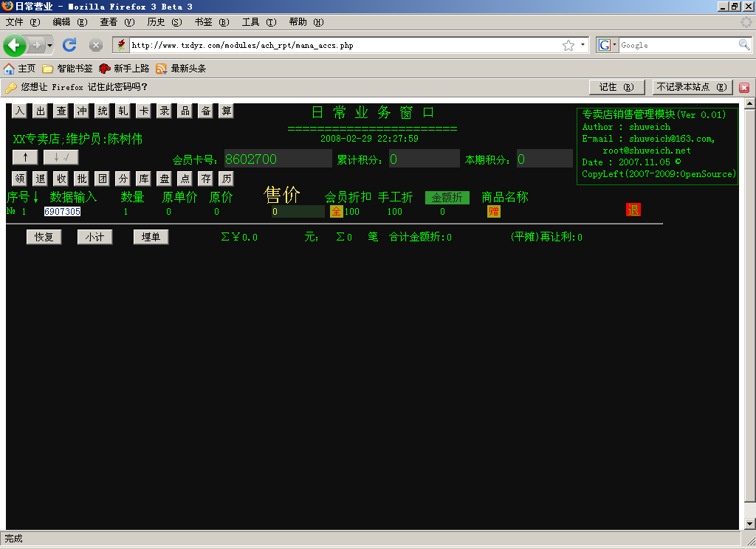Click the 小计 subtotal button
756x549 pixels.
95,237
